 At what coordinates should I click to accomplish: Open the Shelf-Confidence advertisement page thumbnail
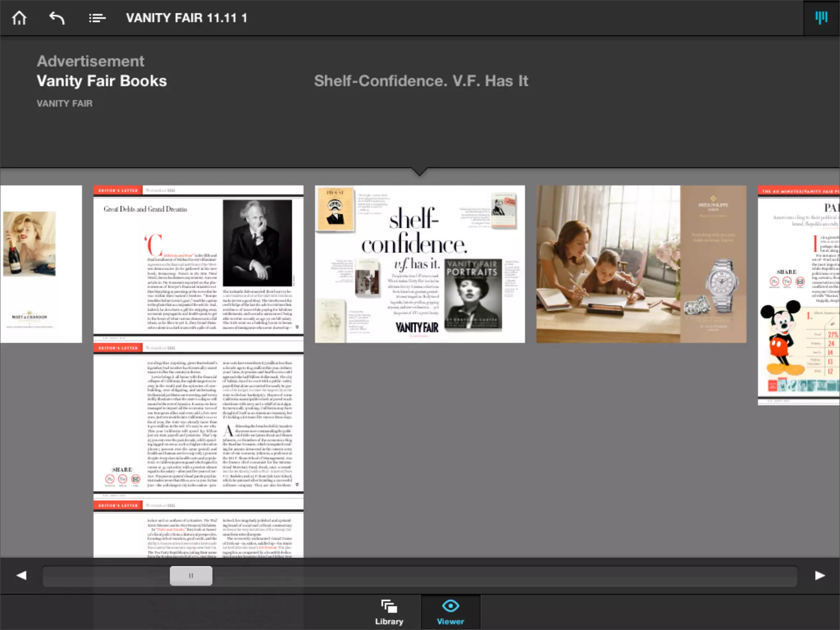tap(420, 264)
